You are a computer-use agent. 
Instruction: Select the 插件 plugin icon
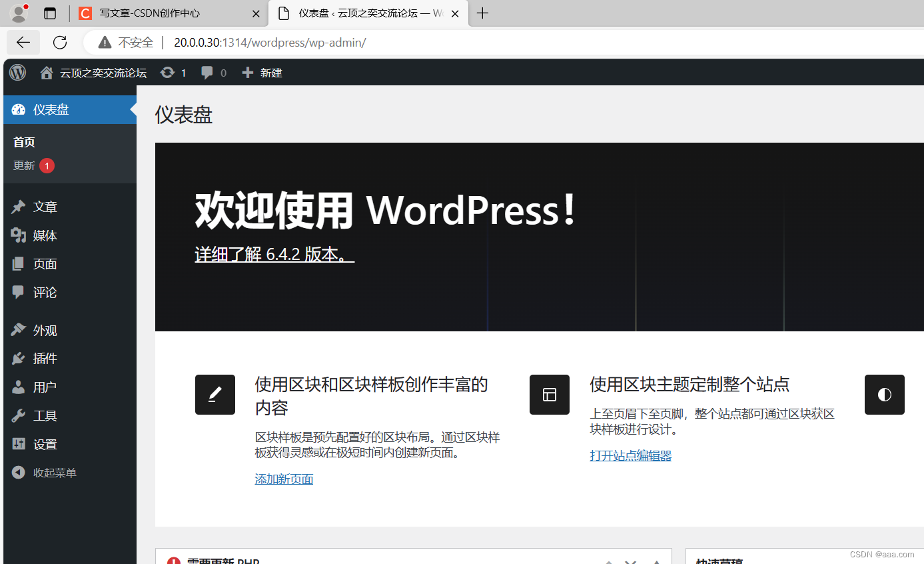(x=18, y=358)
